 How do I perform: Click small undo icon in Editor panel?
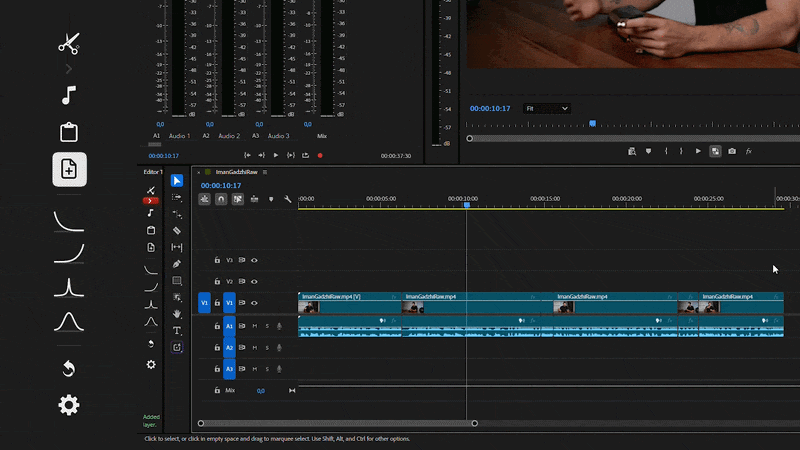(151, 343)
